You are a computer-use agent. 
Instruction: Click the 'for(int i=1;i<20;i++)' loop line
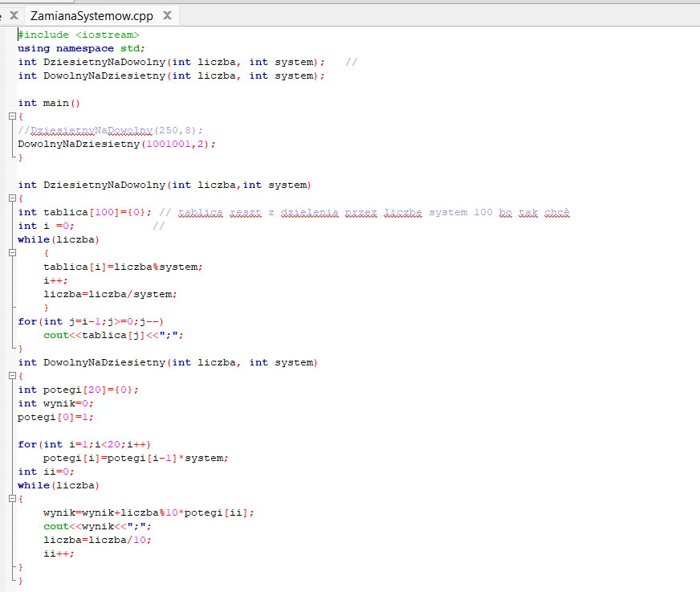(x=84, y=444)
